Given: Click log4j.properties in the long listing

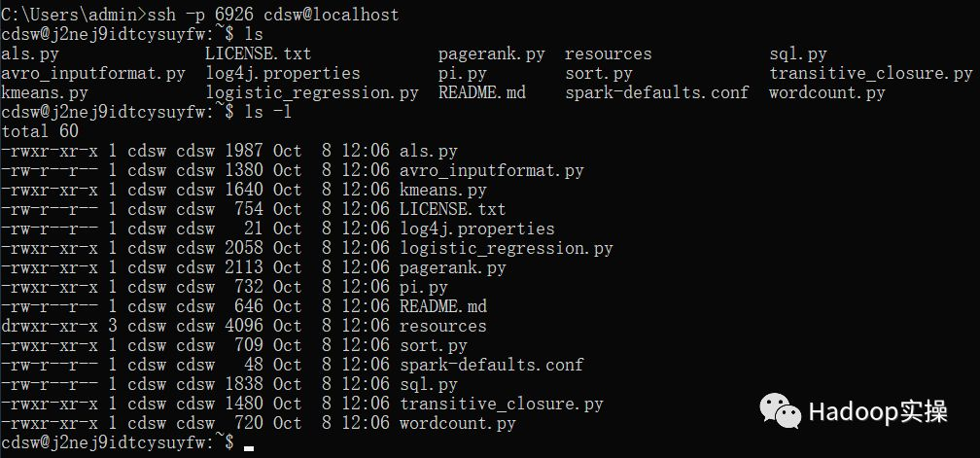Looking at the screenshot, I should (x=476, y=229).
